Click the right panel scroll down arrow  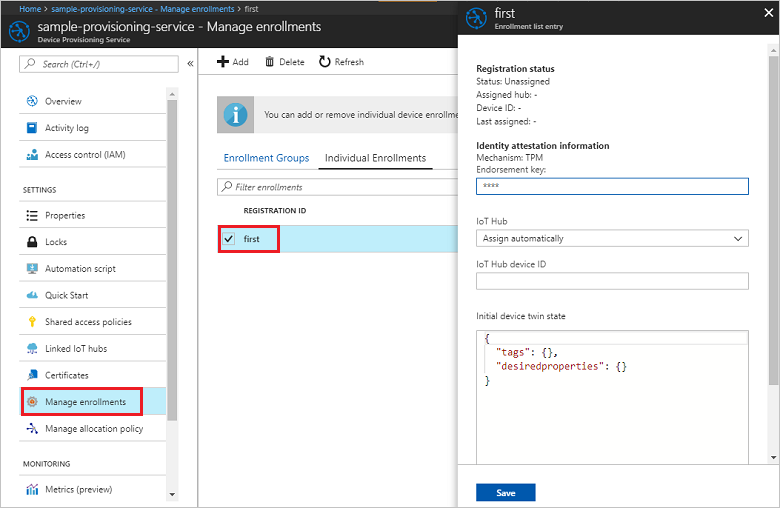click(x=773, y=457)
